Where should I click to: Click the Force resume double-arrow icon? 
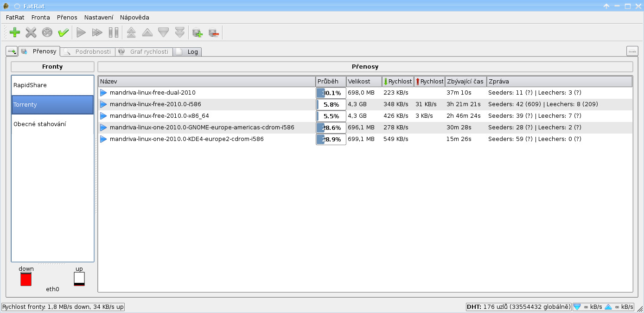(97, 32)
